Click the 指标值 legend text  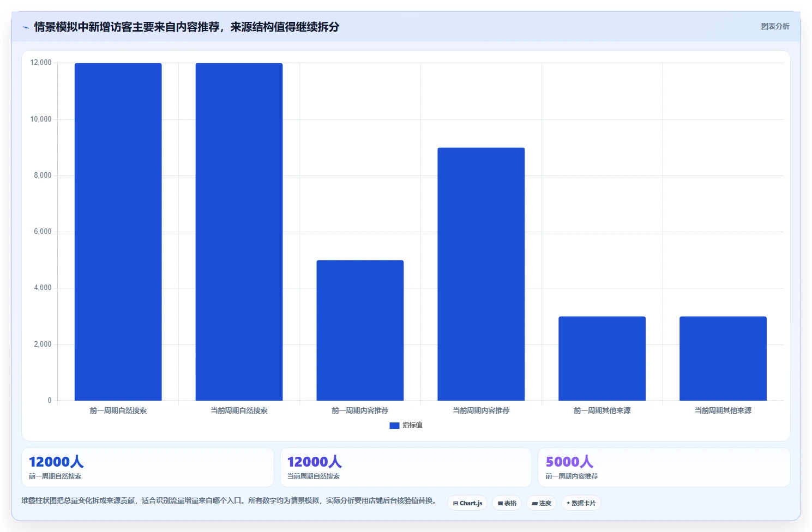tap(412, 425)
